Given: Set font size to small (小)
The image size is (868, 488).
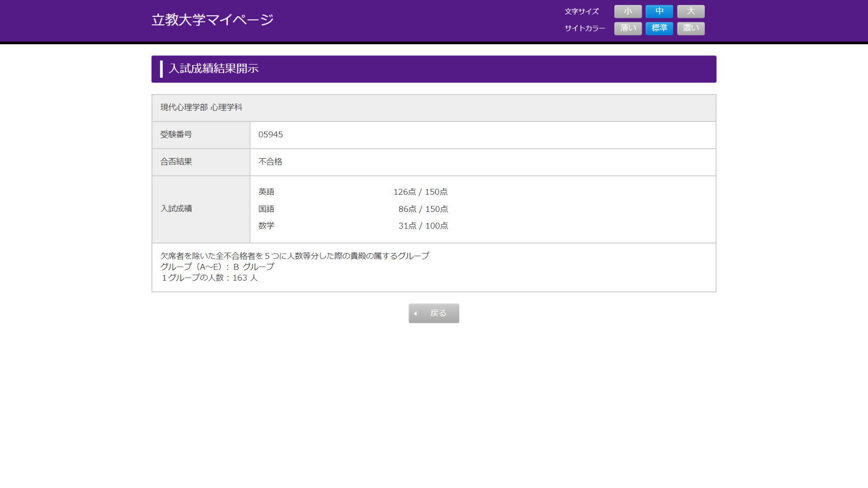Looking at the screenshot, I should click(627, 11).
